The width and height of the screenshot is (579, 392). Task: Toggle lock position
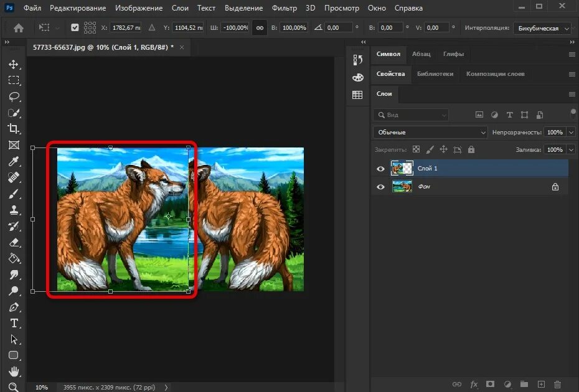click(x=443, y=149)
